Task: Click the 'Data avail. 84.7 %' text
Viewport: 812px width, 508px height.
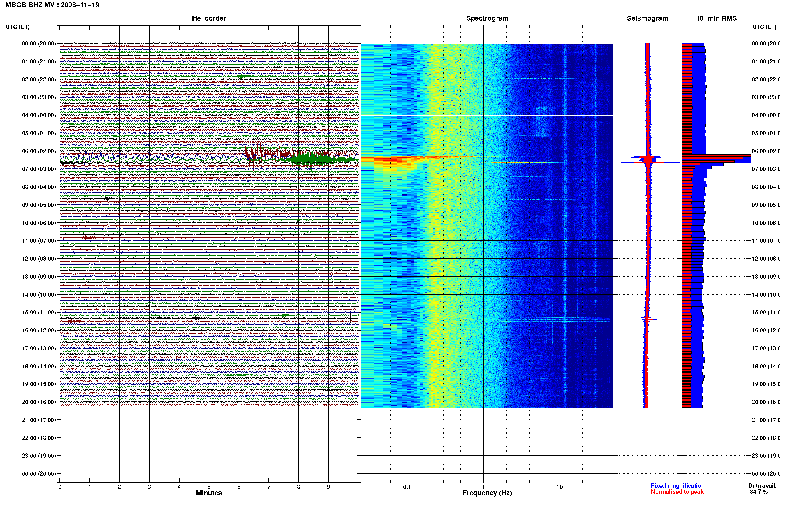Action: (x=762, y=489)
